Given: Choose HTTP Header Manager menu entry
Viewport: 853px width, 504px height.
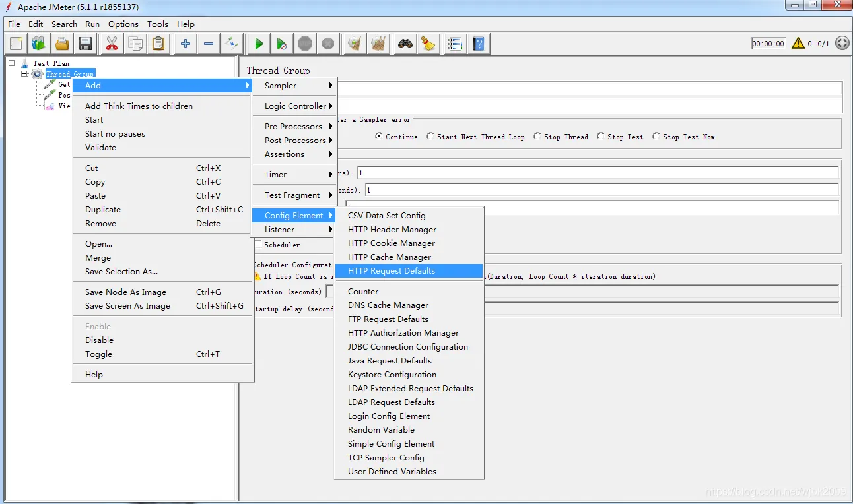Looking at the screenshot, I should (x=409, y=230).
